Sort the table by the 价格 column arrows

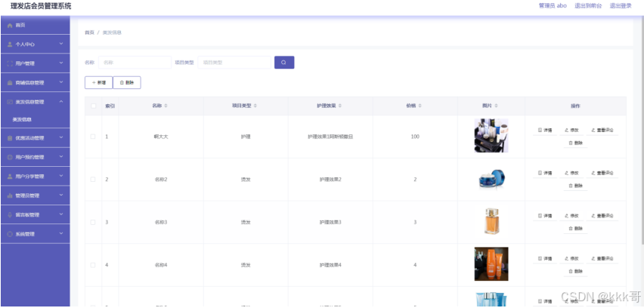pyautogui.click(x=420, y=106)
